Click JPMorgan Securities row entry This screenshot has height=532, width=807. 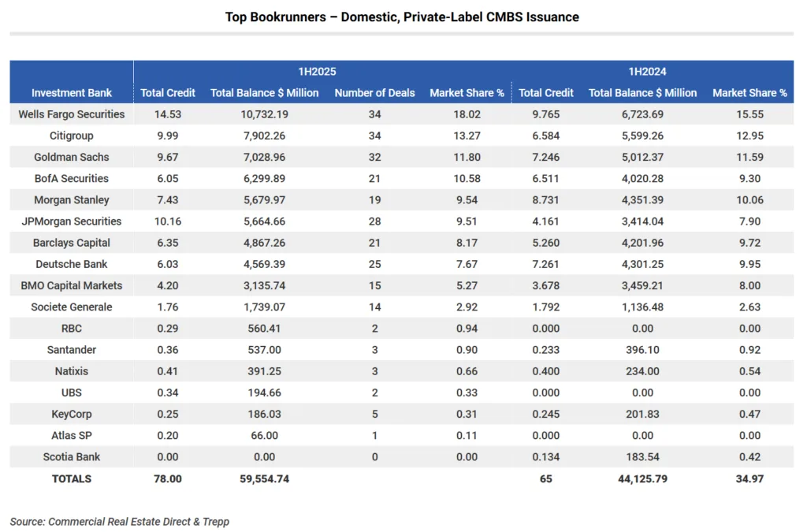pyautogui.click(x=71, y=221)
